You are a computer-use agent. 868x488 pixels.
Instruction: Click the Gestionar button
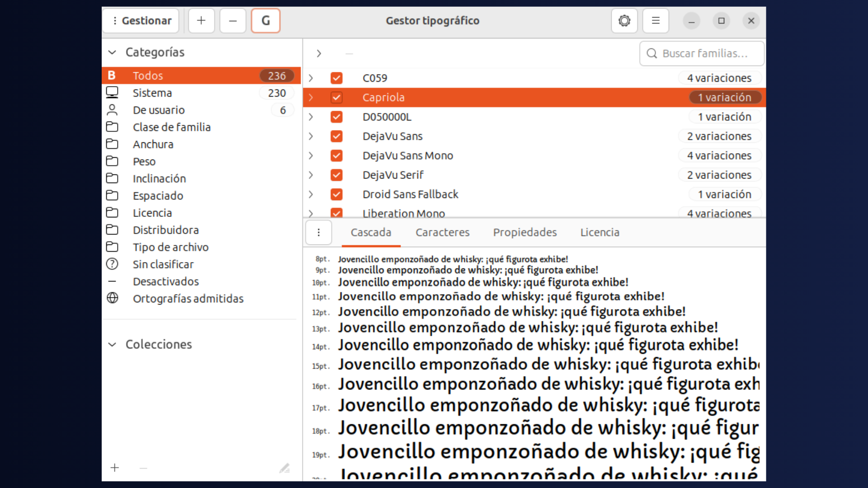click(x=141, y=20)
